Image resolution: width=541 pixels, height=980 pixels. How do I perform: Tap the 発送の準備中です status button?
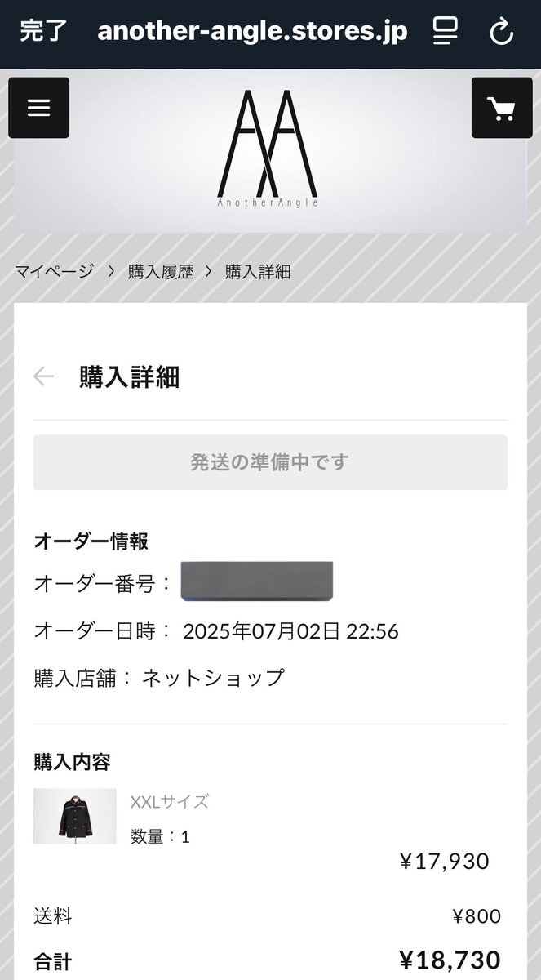pyautogui.click(x=270, y=462)
